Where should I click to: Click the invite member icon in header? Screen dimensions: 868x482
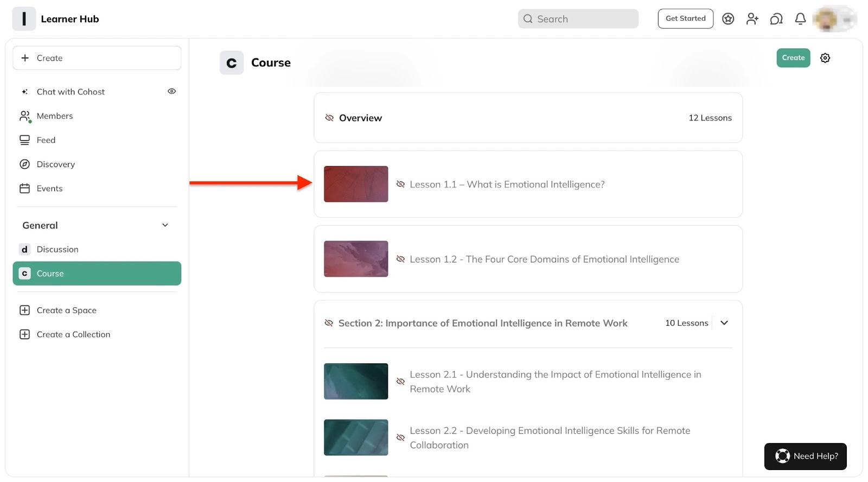752,19
